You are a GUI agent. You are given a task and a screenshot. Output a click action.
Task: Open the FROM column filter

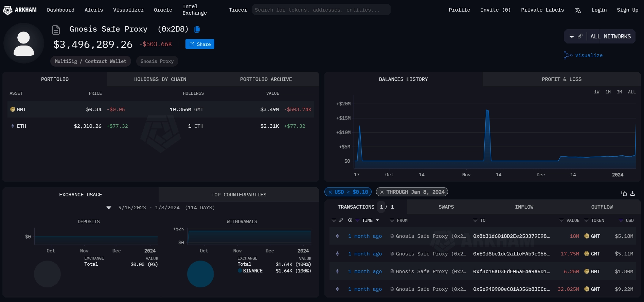392,220
